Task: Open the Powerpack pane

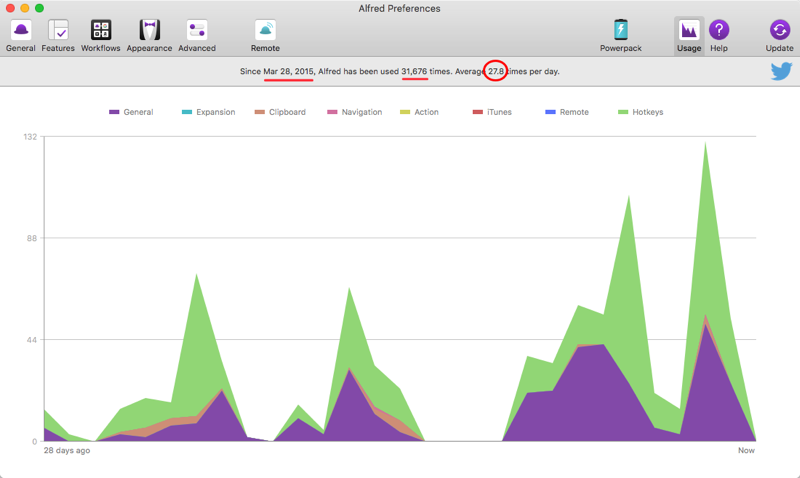Action: point(620,35)
